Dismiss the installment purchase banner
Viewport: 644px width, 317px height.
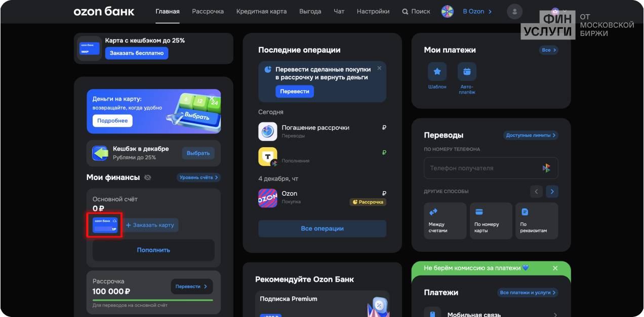coord(379,68)
